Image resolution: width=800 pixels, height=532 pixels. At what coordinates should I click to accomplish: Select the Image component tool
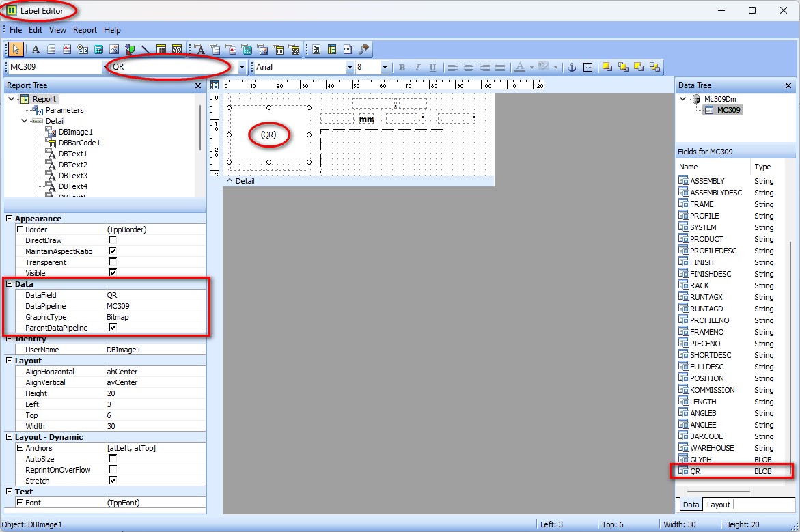pyautogui.click(x=114, y=49)
